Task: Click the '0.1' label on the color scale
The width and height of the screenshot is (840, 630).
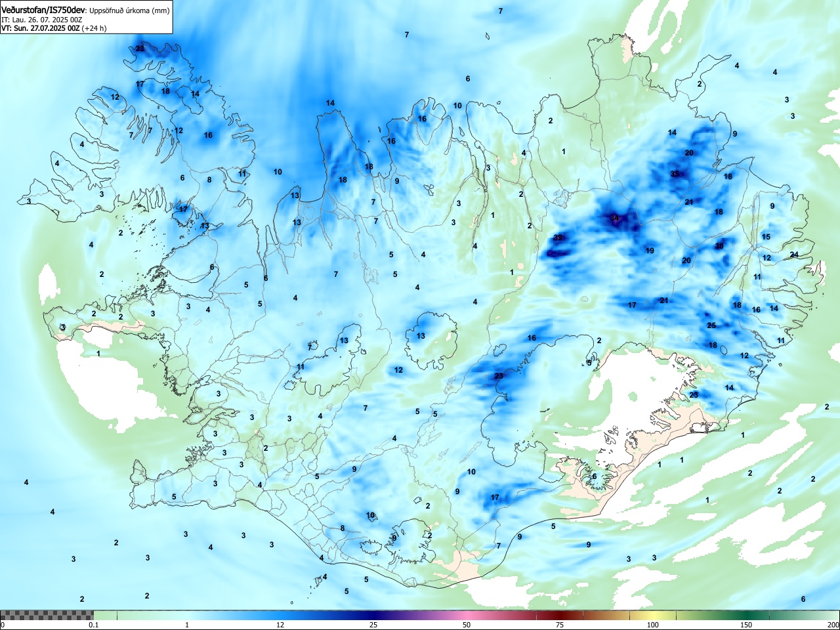Action: point(94,625)
